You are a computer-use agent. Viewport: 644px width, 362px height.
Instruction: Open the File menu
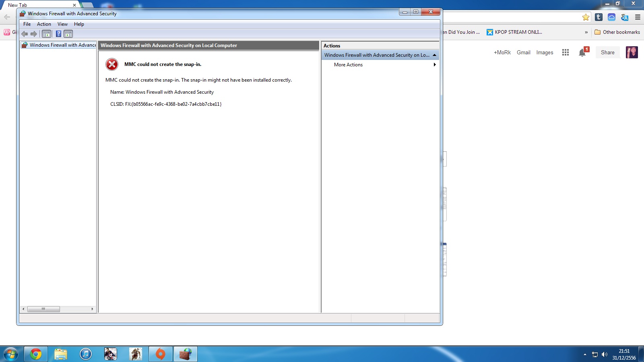tap(27, 24)
